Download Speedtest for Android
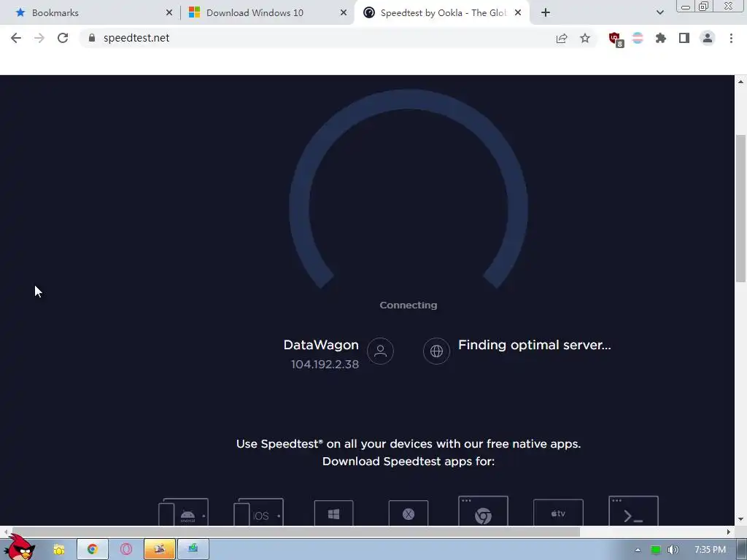747x560 pixels. click(x=183, y=512)
